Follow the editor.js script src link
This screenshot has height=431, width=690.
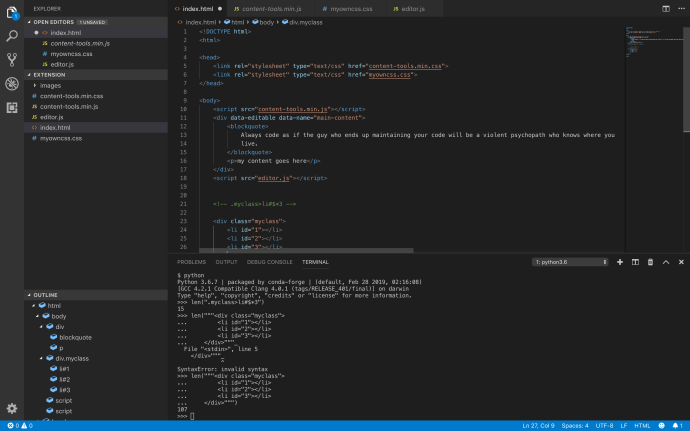(273, 178)
